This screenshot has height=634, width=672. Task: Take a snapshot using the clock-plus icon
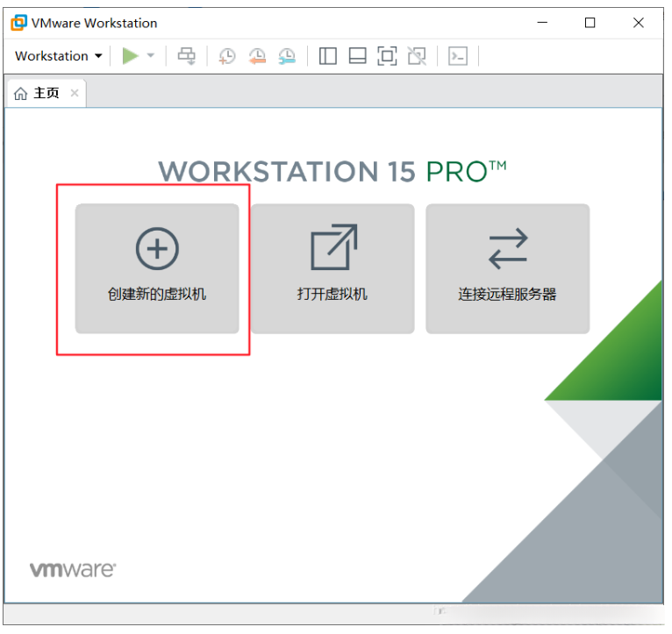pyautogui.click(x=226, y=56)
